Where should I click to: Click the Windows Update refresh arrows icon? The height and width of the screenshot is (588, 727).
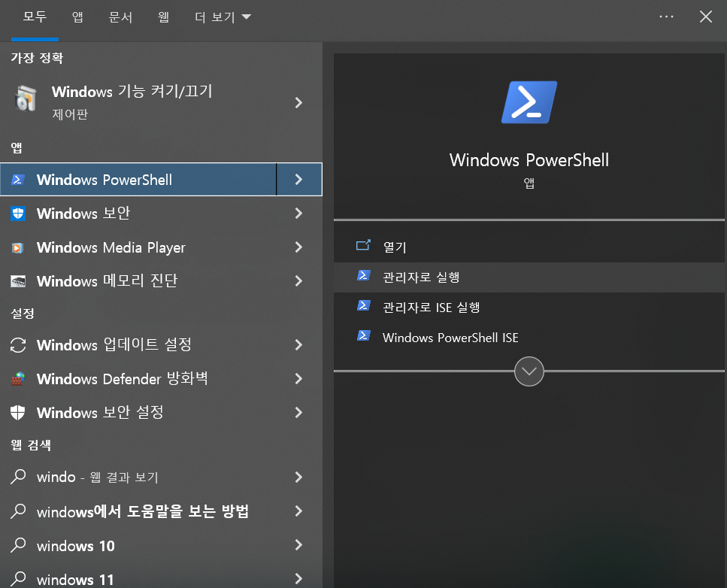17,345
